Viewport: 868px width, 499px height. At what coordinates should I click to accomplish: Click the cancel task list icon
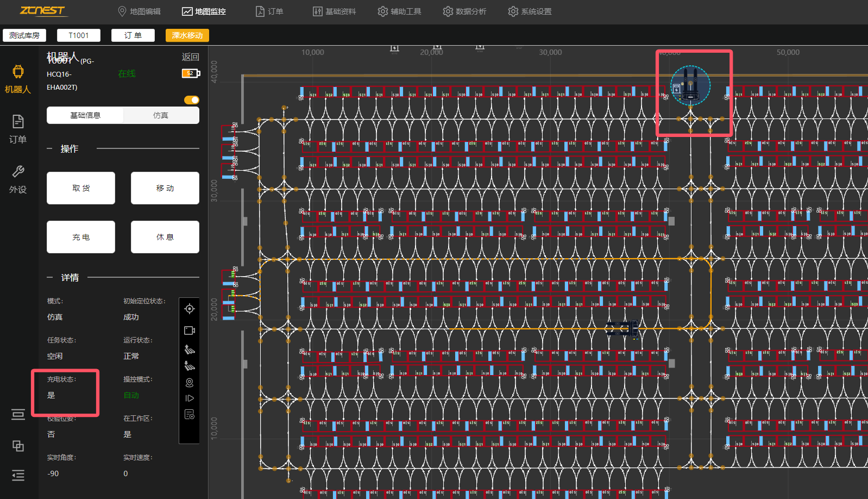point(190,414)
